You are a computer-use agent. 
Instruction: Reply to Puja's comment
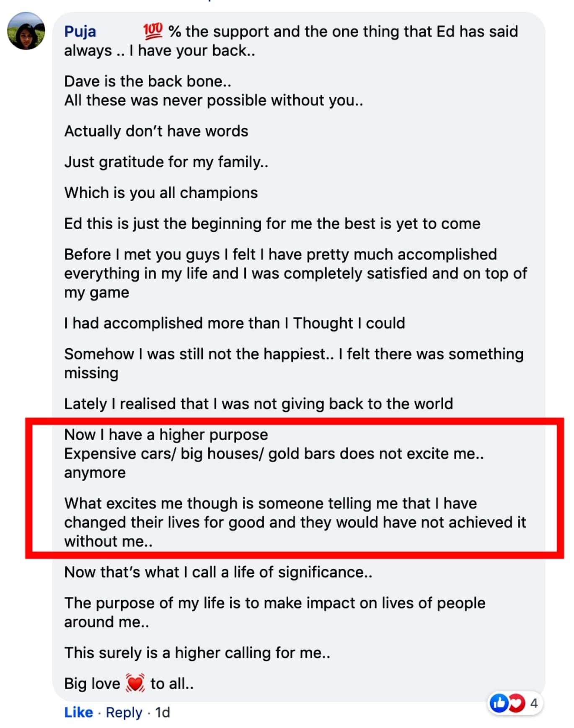pos(124,712)
